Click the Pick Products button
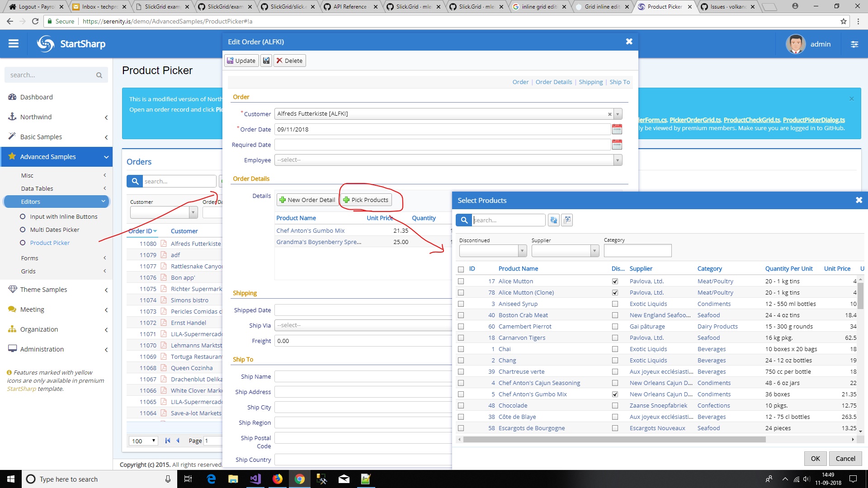The width and height of the screenshot is (868, 488). click(366, 200)
